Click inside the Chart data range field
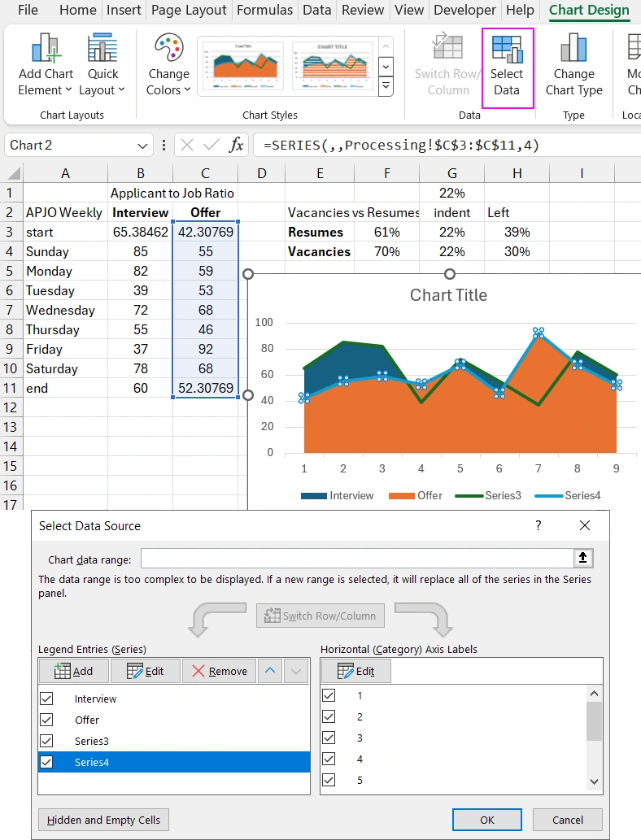This screenshot has width=641, height=840. [358, 558]
